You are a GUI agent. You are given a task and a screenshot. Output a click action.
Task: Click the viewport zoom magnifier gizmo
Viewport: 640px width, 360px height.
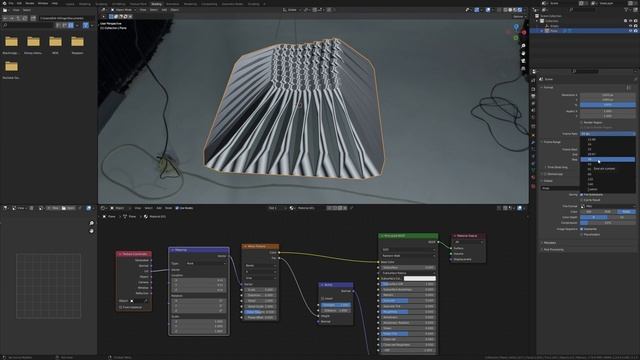tap(523, 46)
